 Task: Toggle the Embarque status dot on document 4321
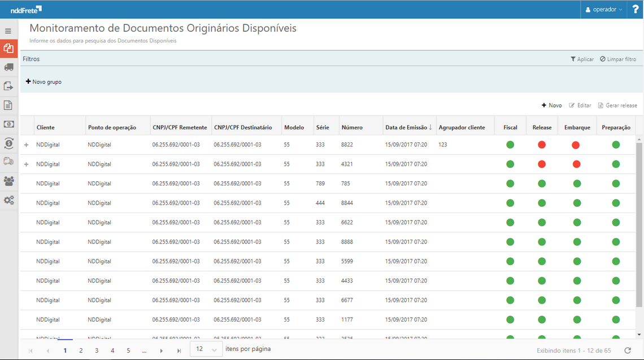pyautogui.click(x=575, y=164)
